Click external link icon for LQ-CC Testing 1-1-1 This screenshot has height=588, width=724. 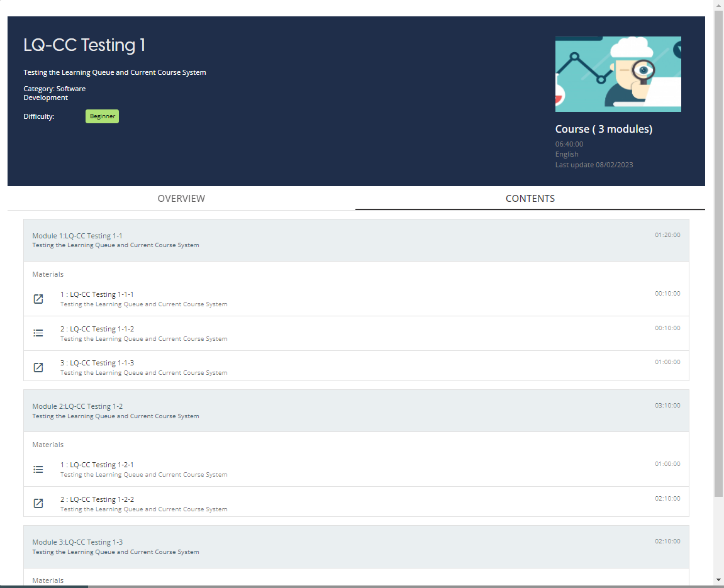[x=38, y=299]
